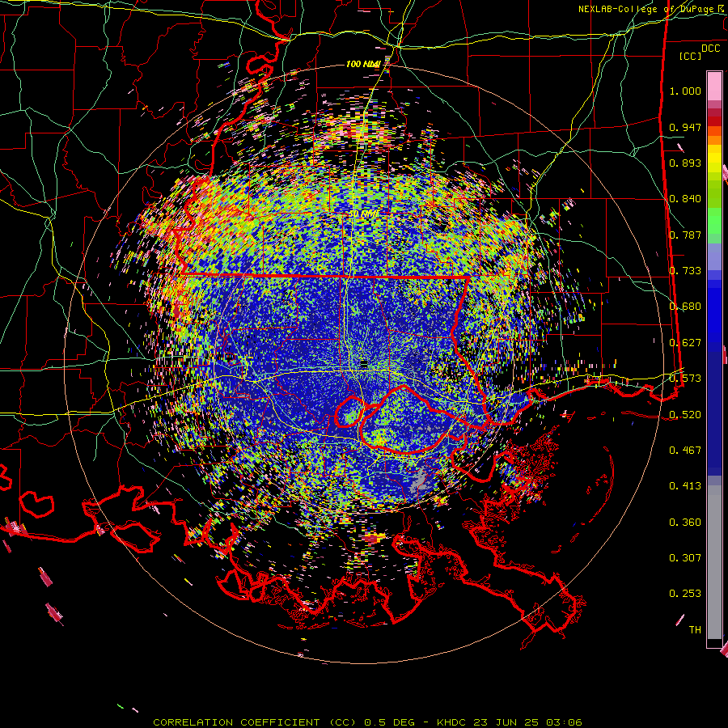
Task: Click the 50 NMI range ring label
Action: coord(363,214)
